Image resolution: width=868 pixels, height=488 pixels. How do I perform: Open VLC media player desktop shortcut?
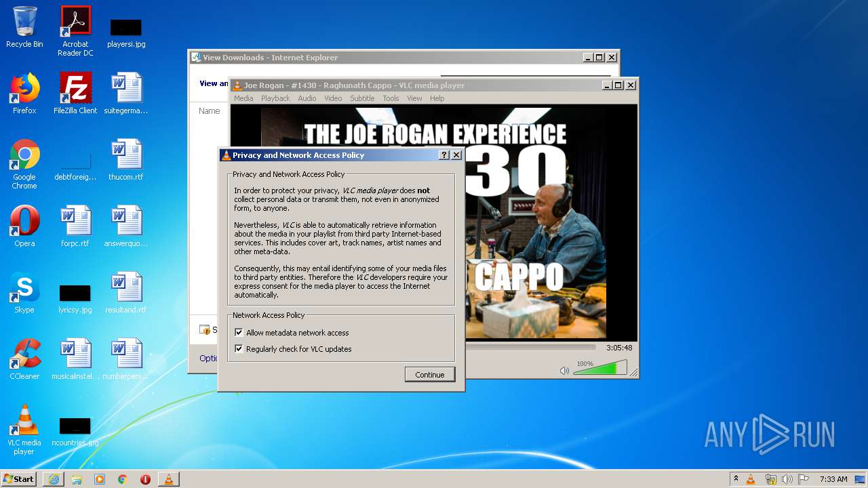click(24, 430)
